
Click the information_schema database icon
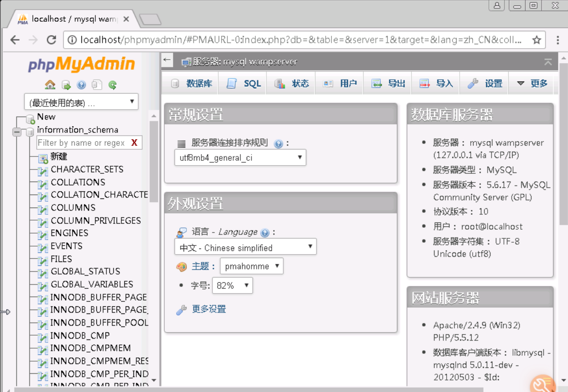tap(30, 132)
